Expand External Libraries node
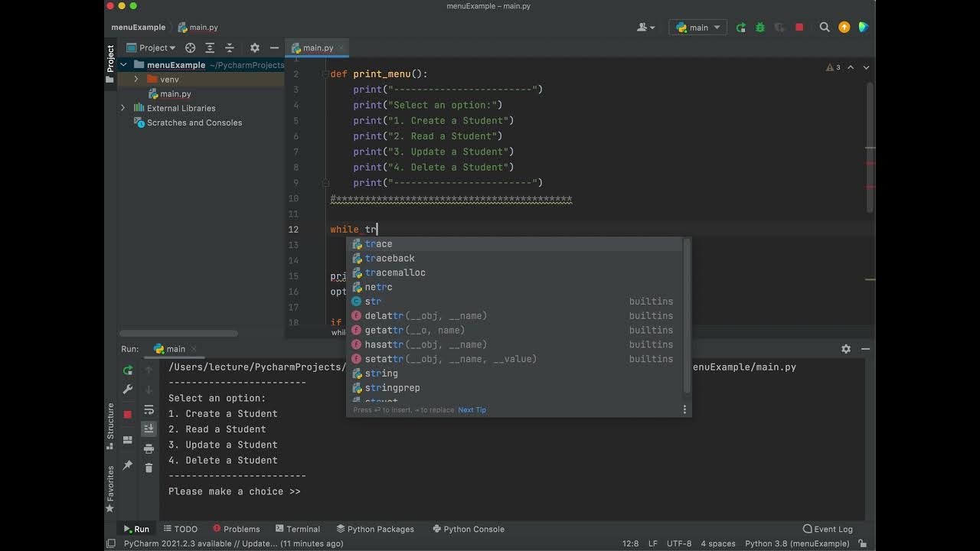Screen dimensions: 980x551 click(x=122, y=108)
